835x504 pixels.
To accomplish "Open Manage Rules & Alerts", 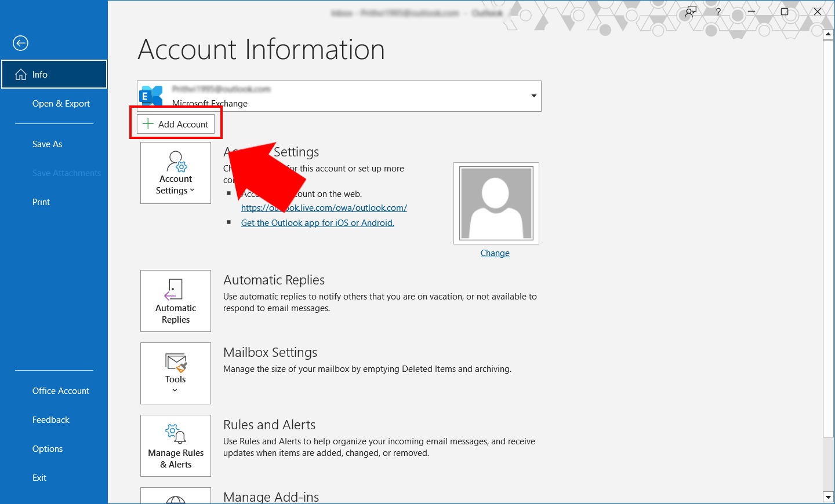I will click(176, 445).
